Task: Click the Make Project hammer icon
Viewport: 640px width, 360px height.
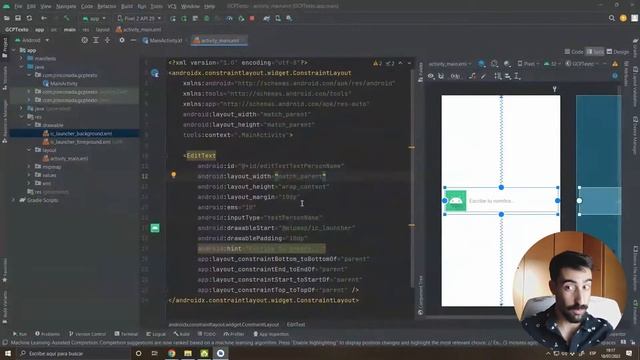Action: click(67, 18)
